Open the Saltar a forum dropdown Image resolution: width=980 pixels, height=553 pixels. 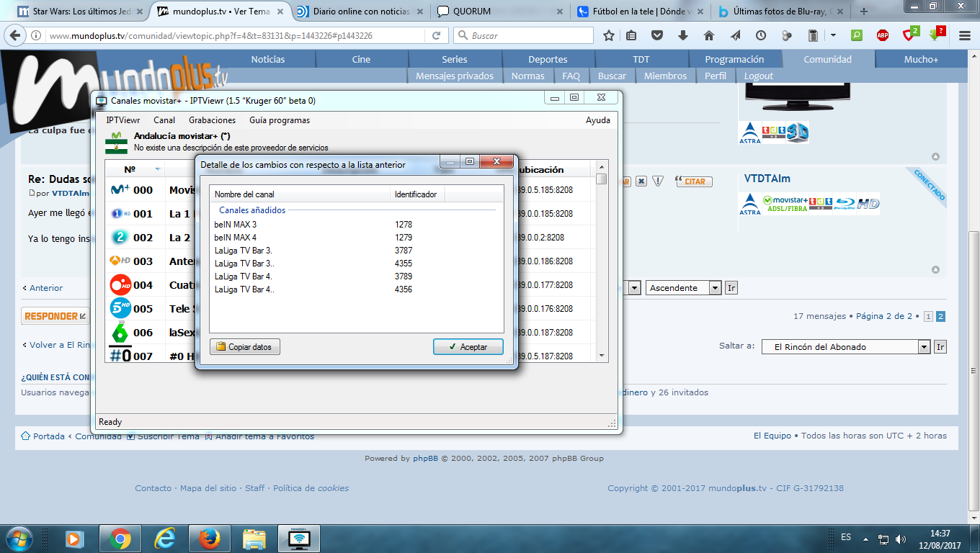[846, 346]
